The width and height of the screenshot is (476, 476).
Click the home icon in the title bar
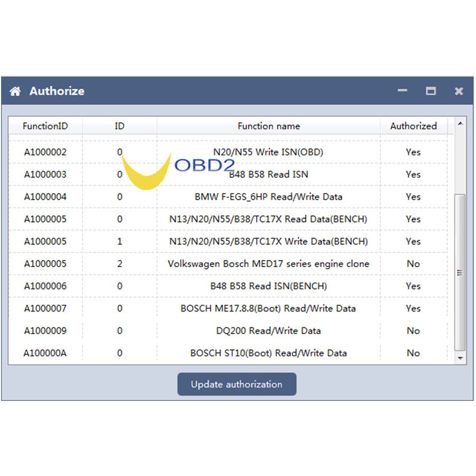coord(15,91)
